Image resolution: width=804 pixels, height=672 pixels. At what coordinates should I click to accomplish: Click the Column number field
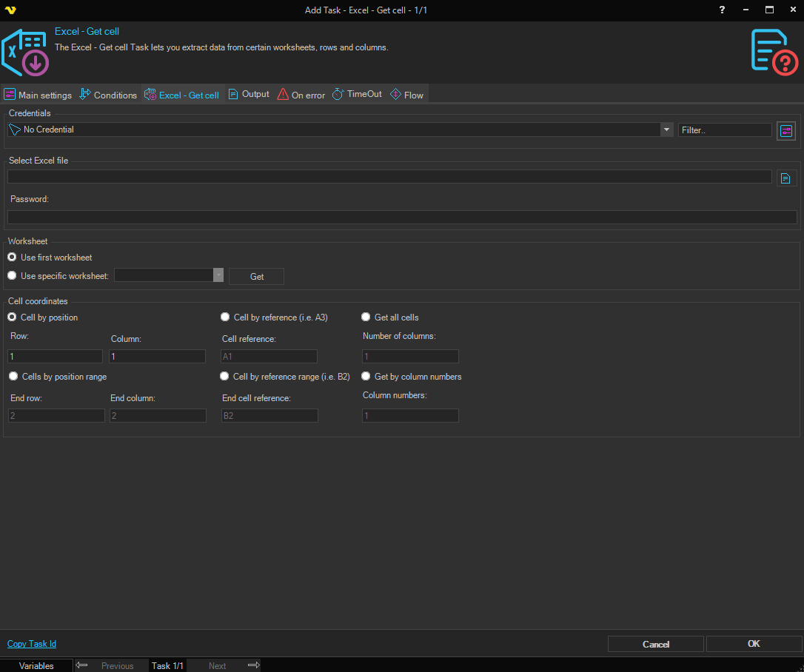[x=158, y=356]
